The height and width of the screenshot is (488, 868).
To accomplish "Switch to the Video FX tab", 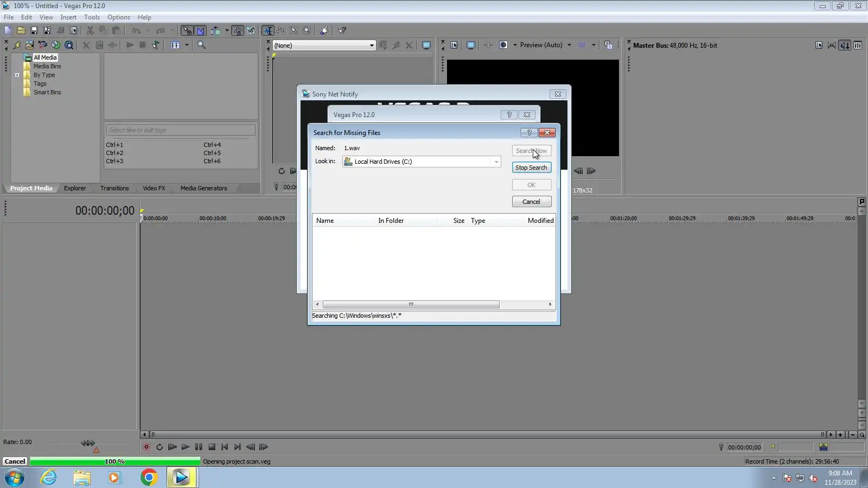I will (x=154, y=188).
